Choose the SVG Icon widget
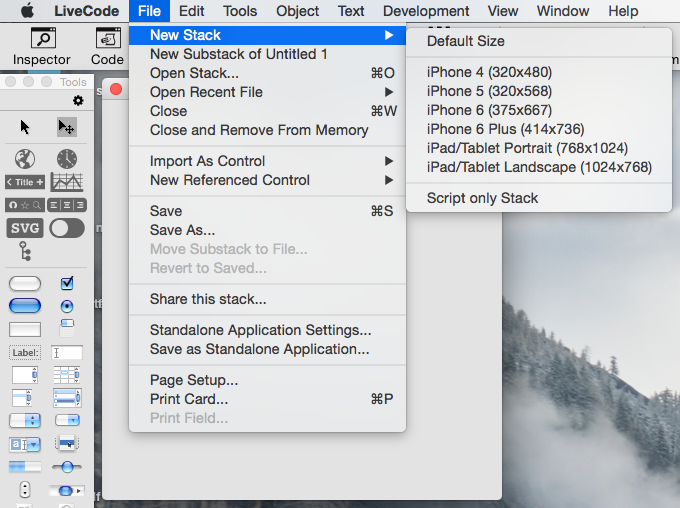 pyautogui.click(x=25, y=228)
